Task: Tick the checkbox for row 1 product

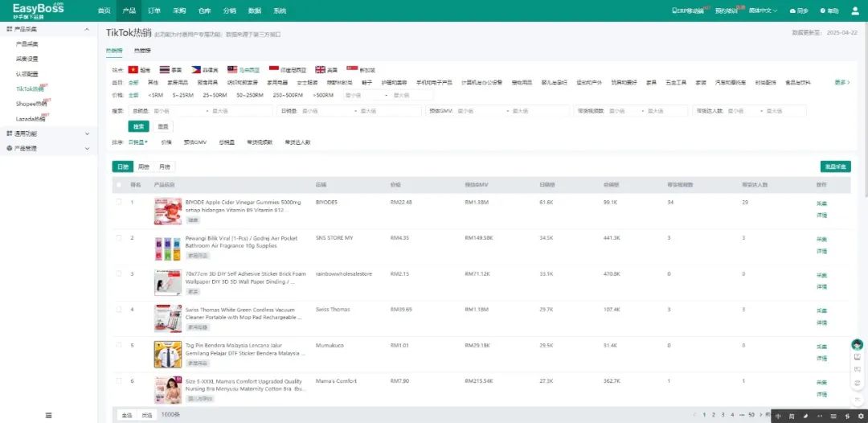Action: point(119,202)
